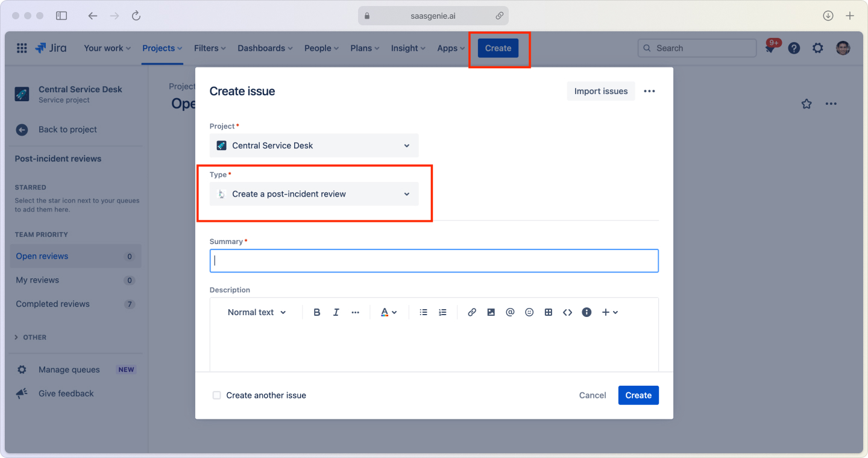868x458 pixels.
Task: Open People menu
Action: pos(321,48)
